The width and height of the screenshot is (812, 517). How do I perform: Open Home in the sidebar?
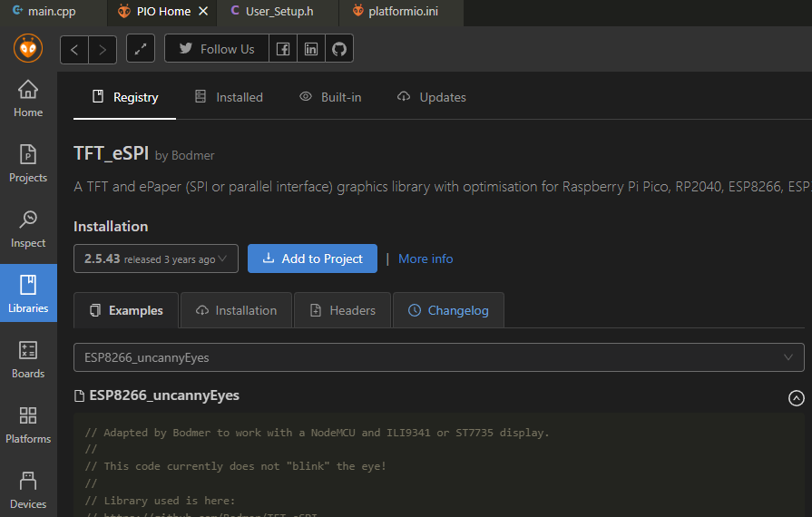[28, 98]
